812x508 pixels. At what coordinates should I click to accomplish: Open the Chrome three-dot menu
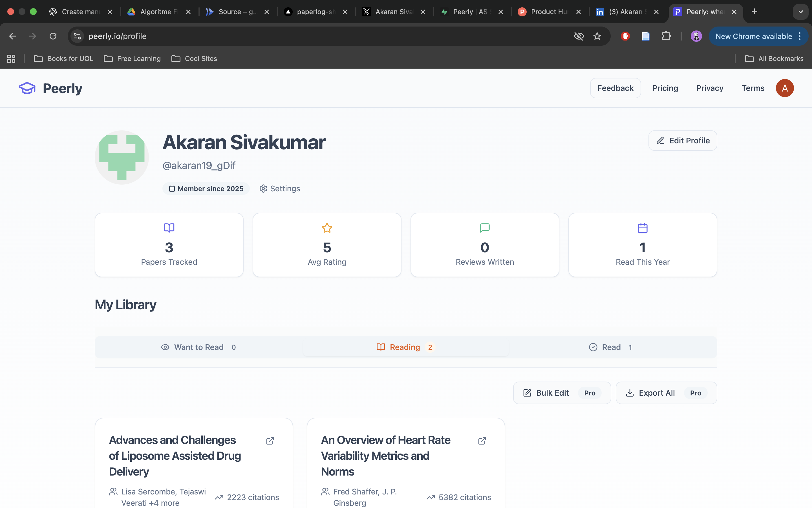pos(800,36)
